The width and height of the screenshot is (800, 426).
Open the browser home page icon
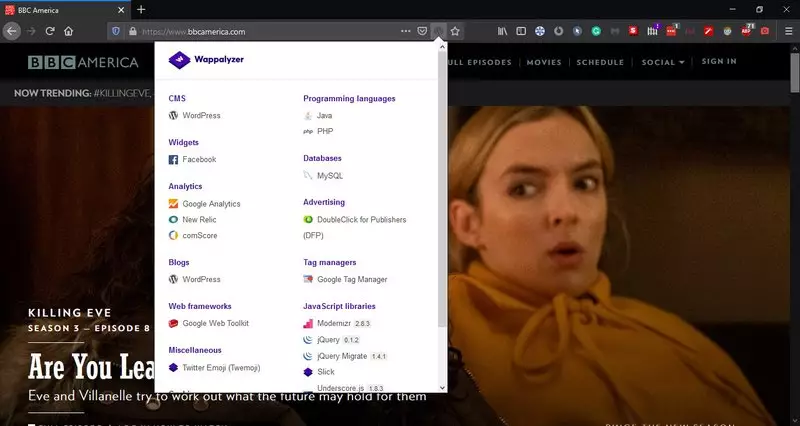click(68, 31)
